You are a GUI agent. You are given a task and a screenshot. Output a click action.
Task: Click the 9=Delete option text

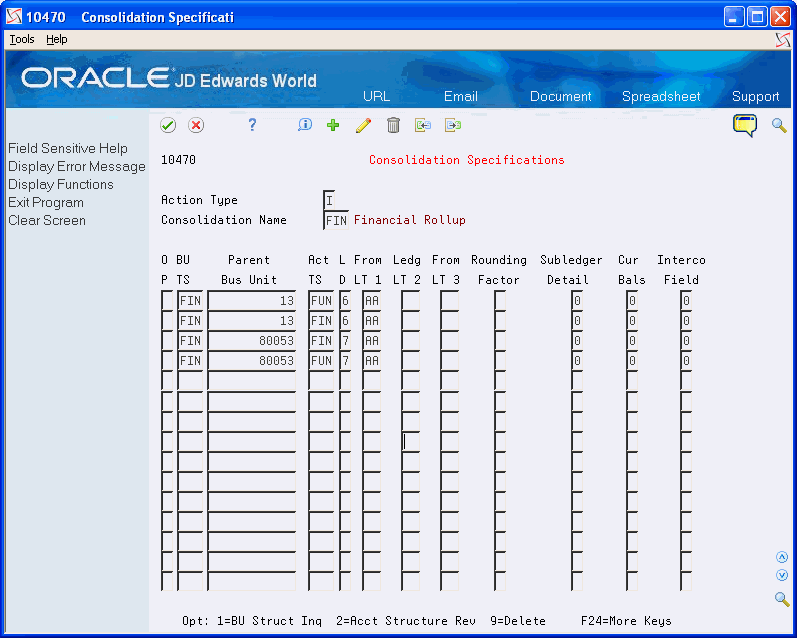518,621
